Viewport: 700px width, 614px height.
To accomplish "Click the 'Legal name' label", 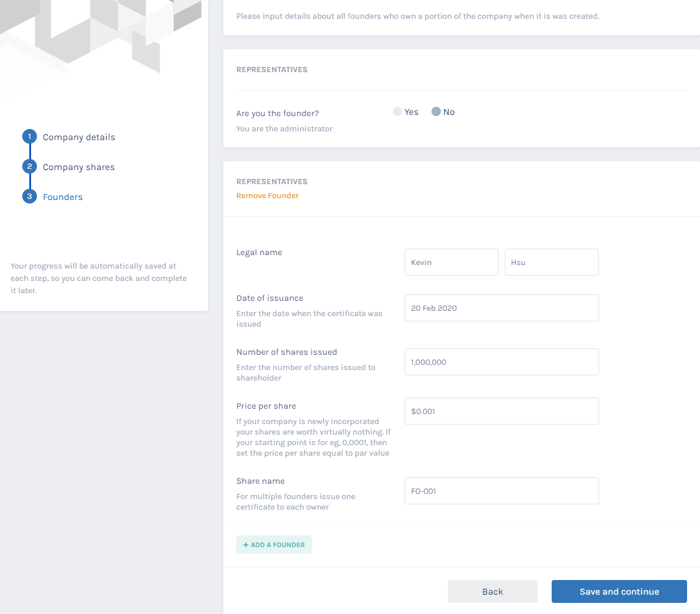I will point(259,252).
